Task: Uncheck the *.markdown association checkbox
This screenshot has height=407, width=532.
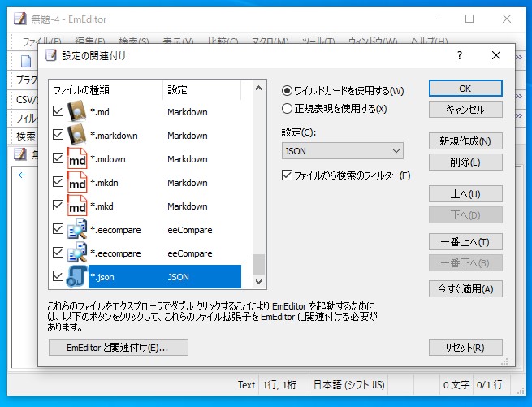Action: [x=58, y=135]
